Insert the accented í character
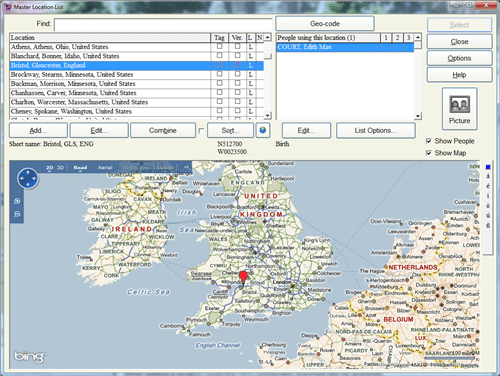Image resolution: width=500 pixels, height=376 pixels. (488, 196)
